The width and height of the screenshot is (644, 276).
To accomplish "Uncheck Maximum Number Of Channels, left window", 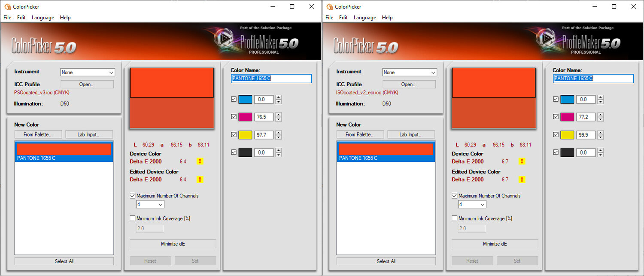I will point(133,196).
